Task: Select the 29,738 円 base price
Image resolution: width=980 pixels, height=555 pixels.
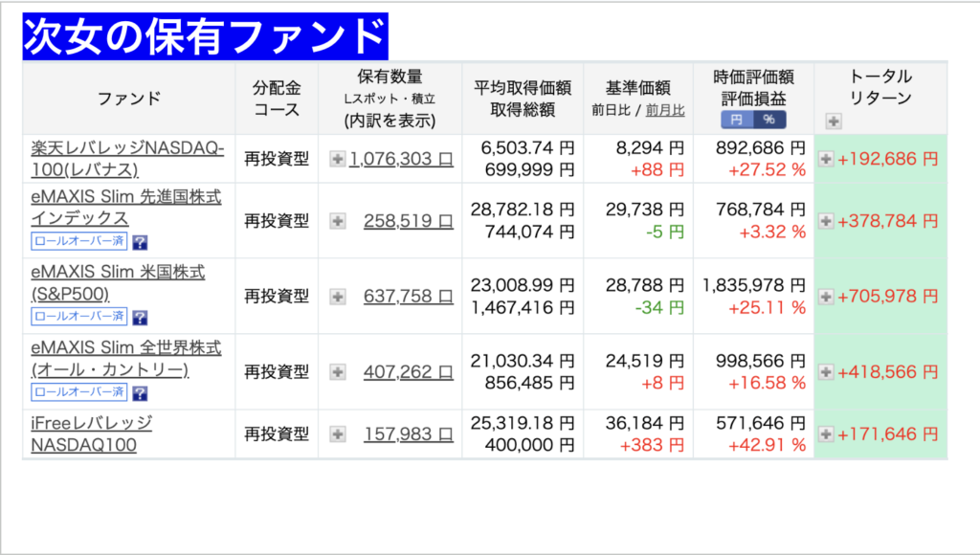Action: coord(645,210)
